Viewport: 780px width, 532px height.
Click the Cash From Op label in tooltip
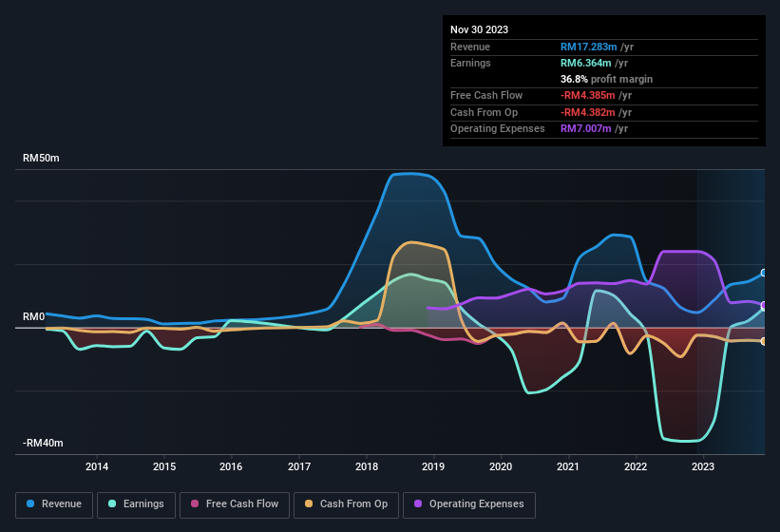484,112
